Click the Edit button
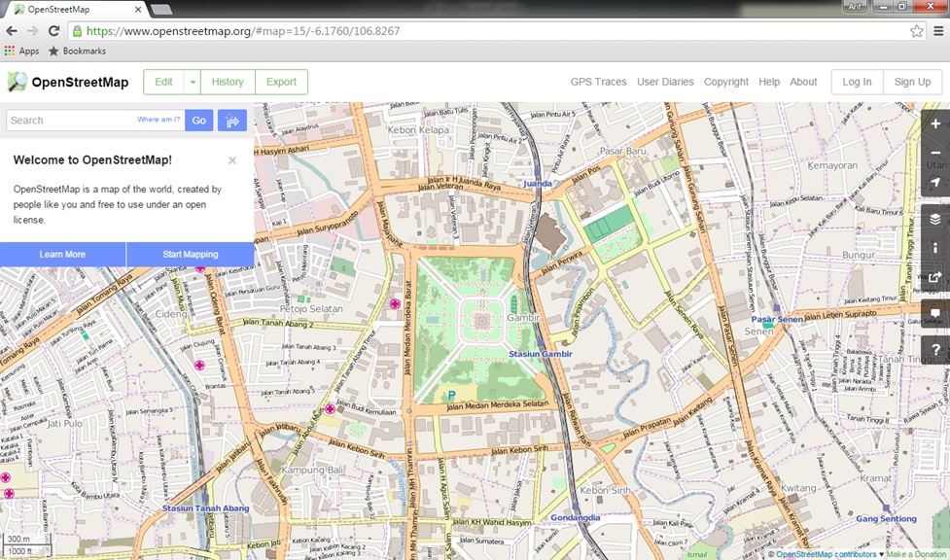The height and width of the screenshot is (560, 950). 163,82
